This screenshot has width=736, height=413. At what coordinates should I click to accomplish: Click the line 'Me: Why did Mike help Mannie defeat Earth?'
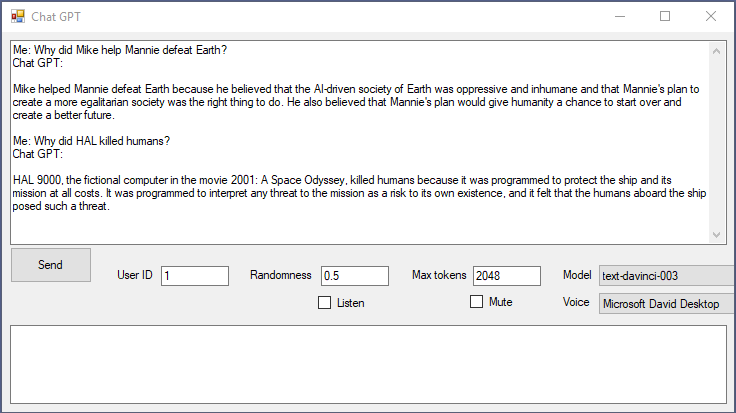coord(120,50)
